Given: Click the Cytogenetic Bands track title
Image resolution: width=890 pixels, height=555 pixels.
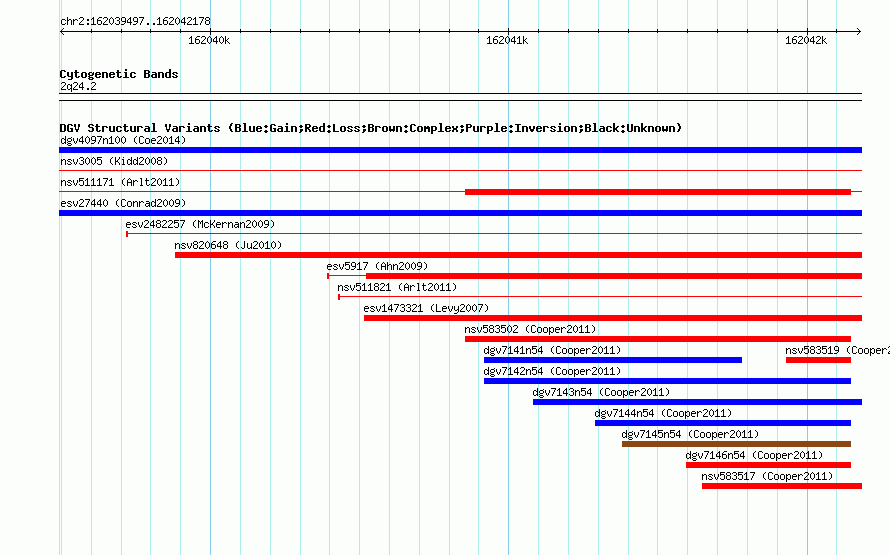Looking at the screenshot, I should (x=119, y=74).
